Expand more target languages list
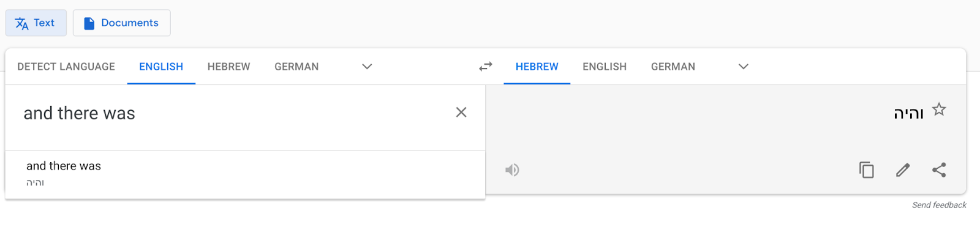This screenshot has width=980, height=241. pyautogui.click(x=744, y=67)
